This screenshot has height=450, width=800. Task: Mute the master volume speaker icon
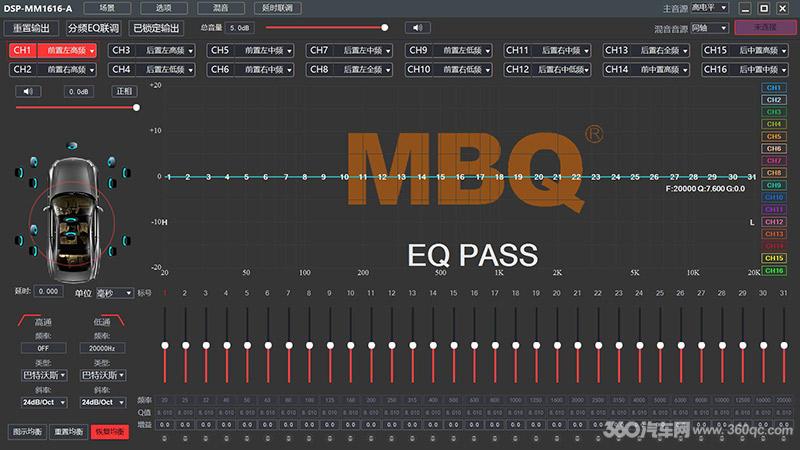(417, 28)
